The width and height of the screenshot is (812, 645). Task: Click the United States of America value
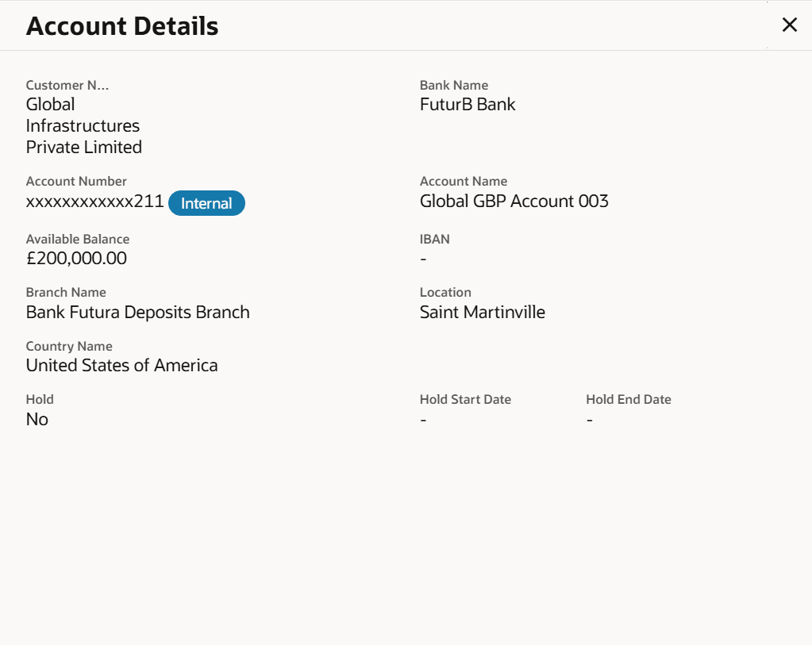121,366
